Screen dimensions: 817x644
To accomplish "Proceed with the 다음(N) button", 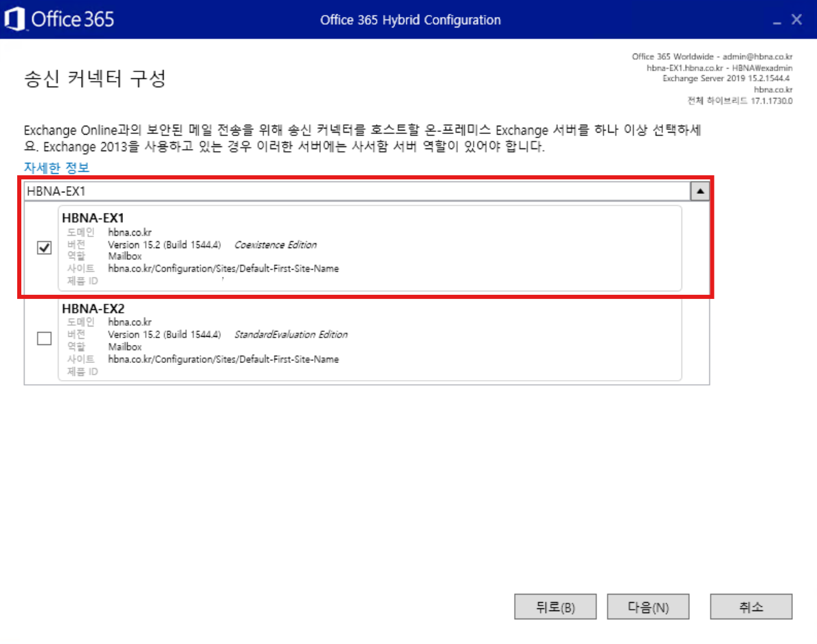I will coord(648,607).
